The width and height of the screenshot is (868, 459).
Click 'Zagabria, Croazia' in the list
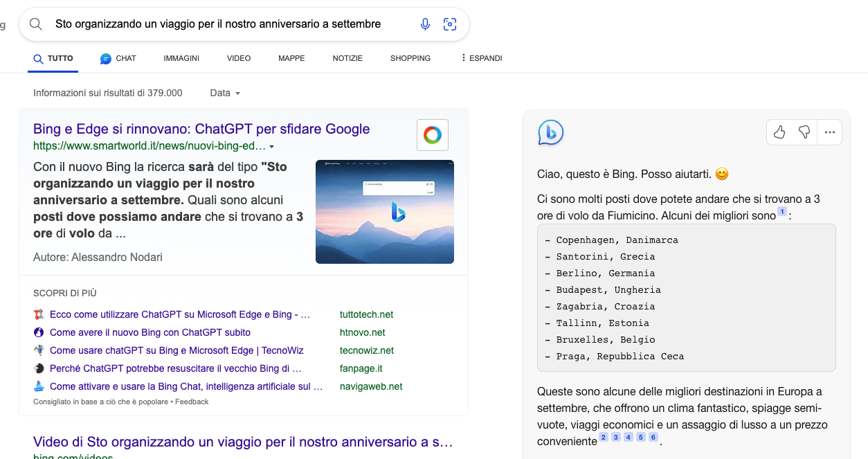(x=606, y=307)
